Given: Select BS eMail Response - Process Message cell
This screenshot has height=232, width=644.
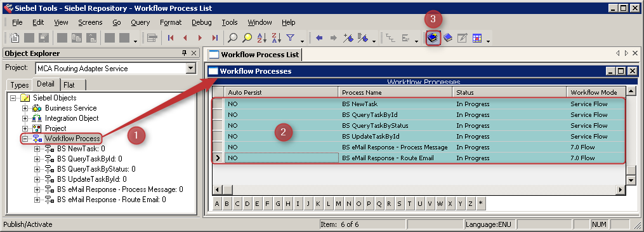Looking at the screenshot, I should (395, 147).
